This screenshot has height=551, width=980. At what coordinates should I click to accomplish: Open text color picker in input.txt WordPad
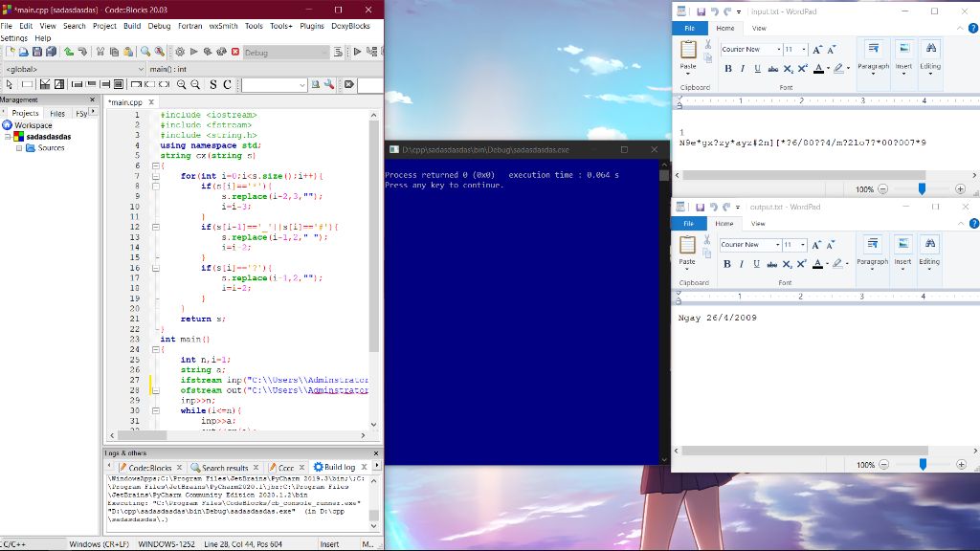[828, 69]
